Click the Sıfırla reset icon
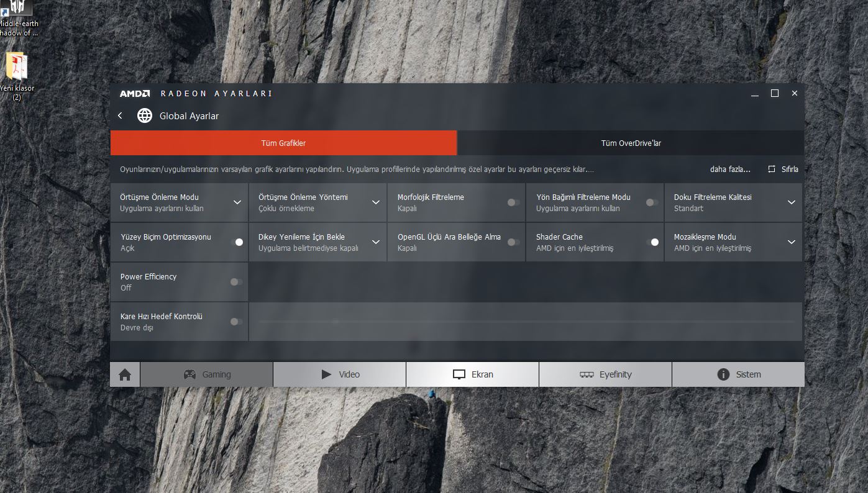 772,169
